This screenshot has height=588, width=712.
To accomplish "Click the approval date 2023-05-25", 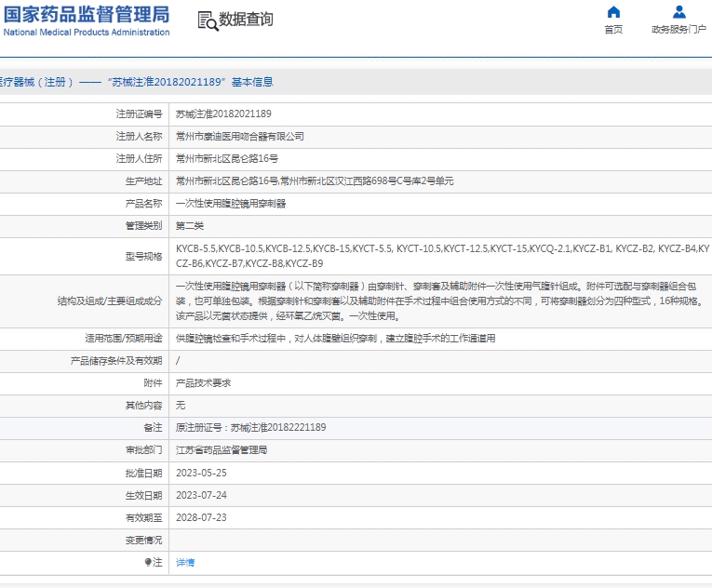I will (201, 473).
